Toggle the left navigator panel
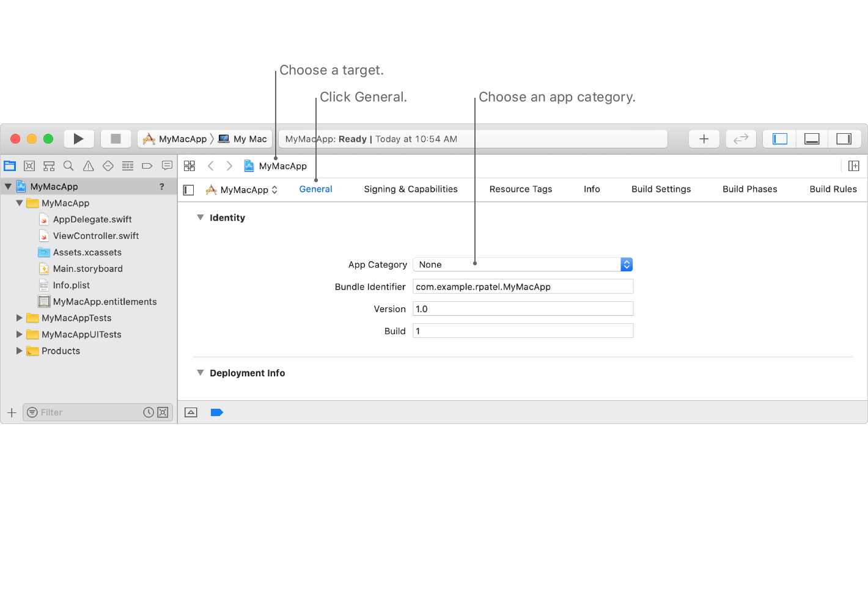The width and height of the screenshot is (868, 611). click(x=780, y=139)
